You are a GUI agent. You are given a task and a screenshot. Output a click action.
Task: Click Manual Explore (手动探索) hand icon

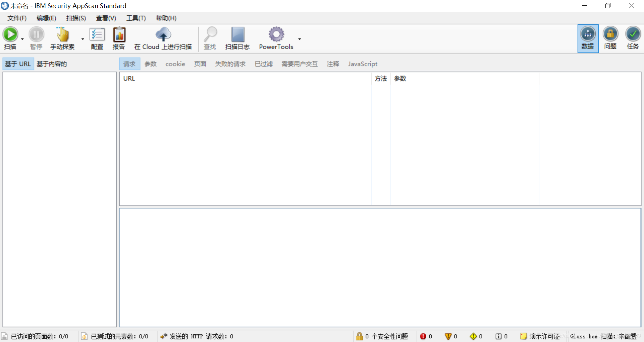62,34
